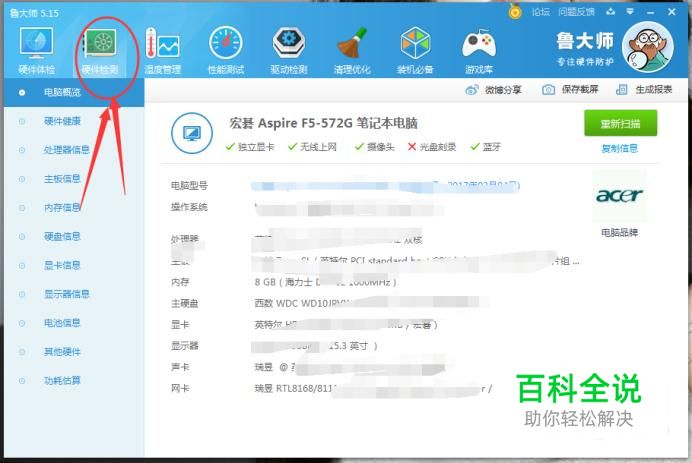
Task: Click the skin/theme icon in title bar
Action: [x=610, y=11]
